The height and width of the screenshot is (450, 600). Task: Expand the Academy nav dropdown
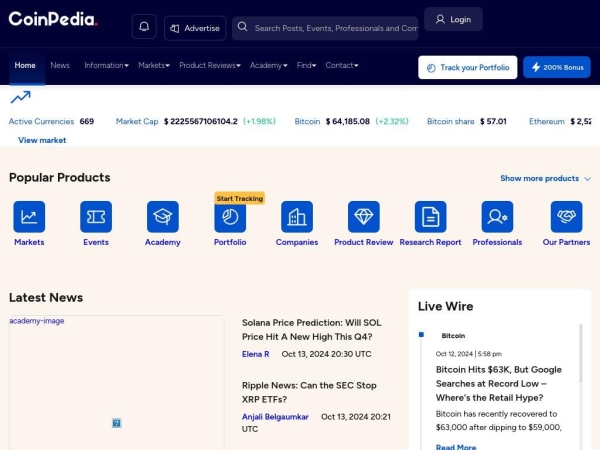[x=269, y=65]
